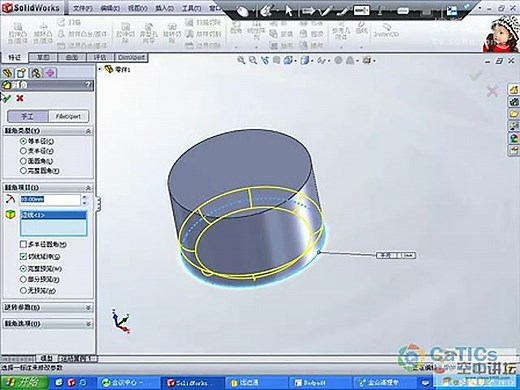Screen dimensions: 520x390
Task: Open the Design Library icon in task pane
Action: point(514,102)
